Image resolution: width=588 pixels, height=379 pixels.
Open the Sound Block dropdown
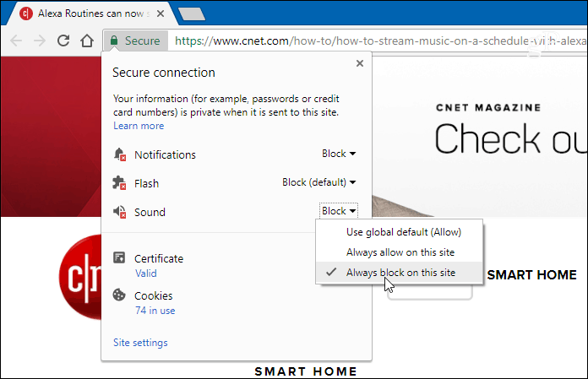(x=339, y=211)
